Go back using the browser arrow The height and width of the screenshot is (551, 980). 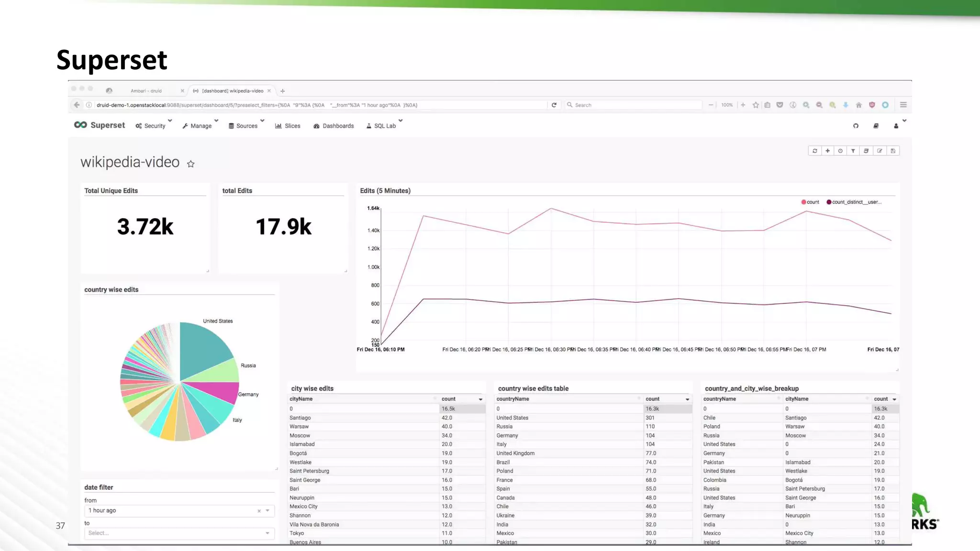[x=77, y=105]
